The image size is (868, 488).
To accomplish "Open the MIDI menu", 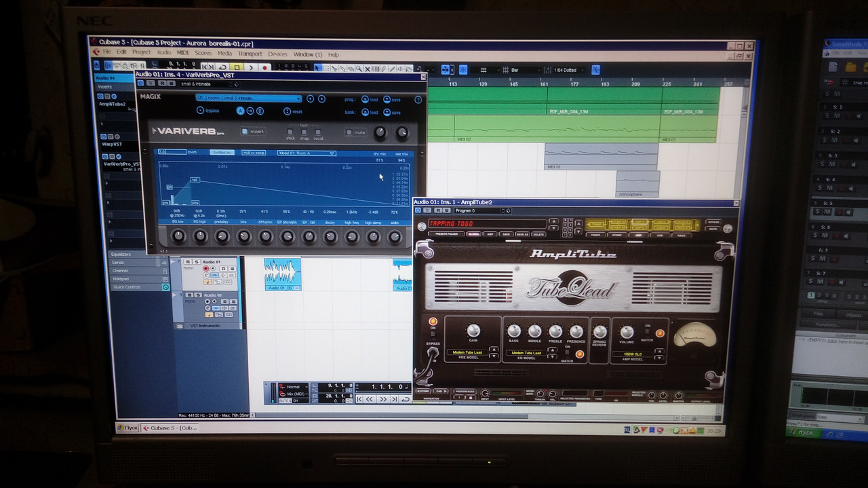I will [x=183, y=53].
